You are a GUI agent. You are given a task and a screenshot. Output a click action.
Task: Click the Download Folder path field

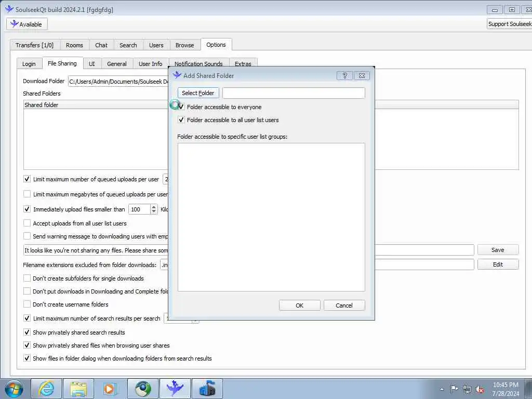pyautogui.click(x=118, y=82)
